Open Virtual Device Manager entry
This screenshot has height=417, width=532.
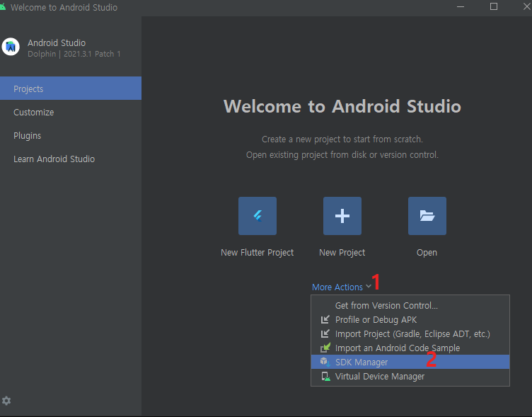pos(410,376)
